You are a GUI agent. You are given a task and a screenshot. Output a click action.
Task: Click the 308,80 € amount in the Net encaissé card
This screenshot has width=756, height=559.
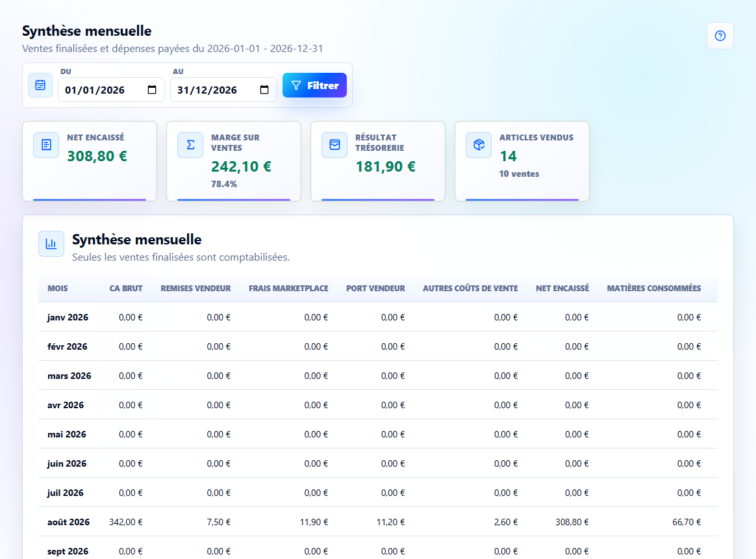click(x=97, y=156)
